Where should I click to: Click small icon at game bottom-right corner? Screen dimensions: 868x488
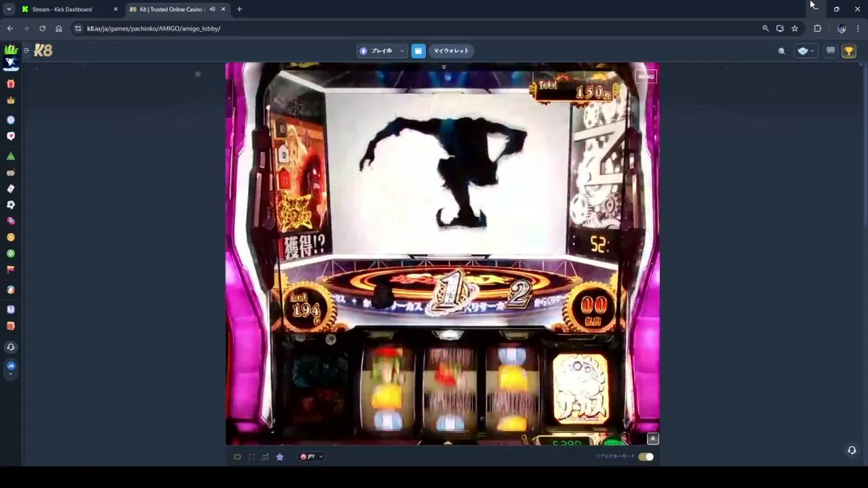pos(652,439)
